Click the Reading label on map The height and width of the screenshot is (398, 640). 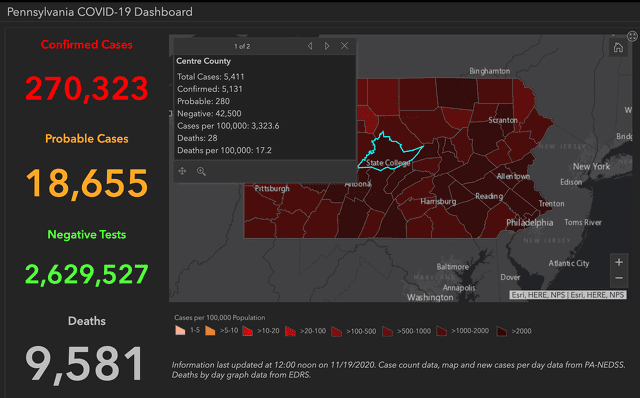(489, 196)
